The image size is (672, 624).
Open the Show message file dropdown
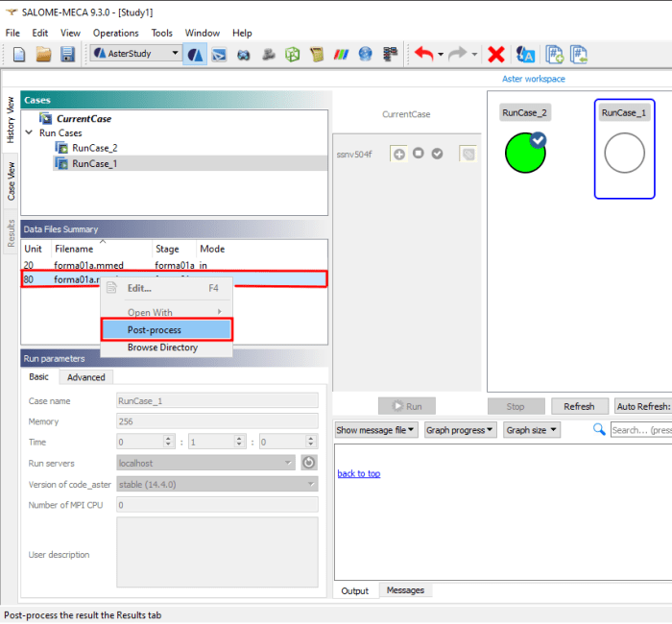[x=376, y=430]
